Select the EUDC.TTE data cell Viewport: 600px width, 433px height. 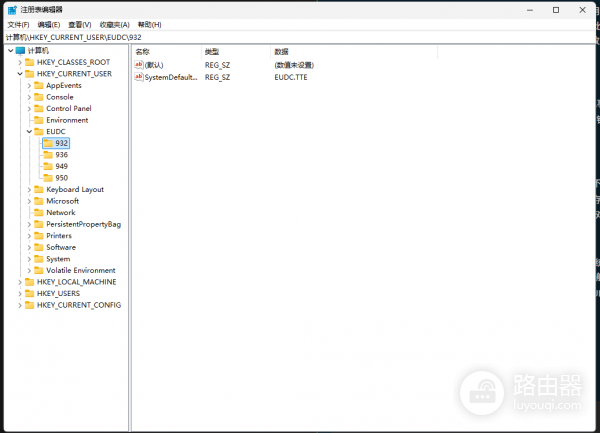pos(291,77)
